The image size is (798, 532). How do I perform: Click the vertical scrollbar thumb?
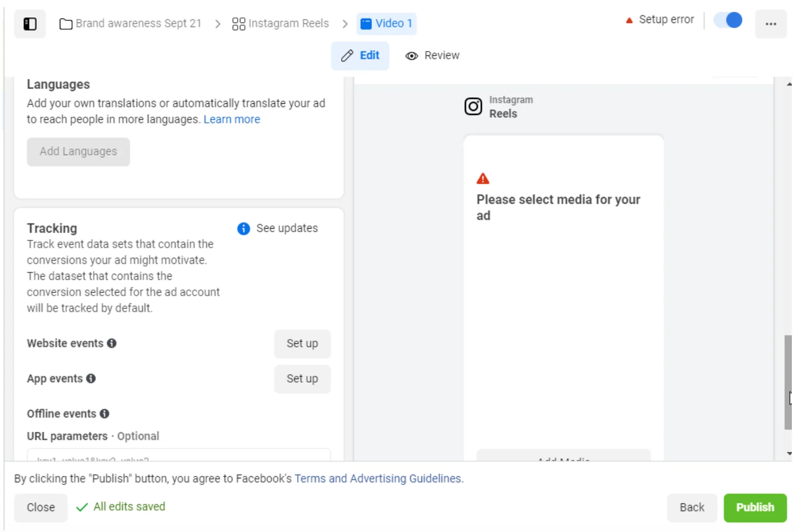(x=788, y=382)
